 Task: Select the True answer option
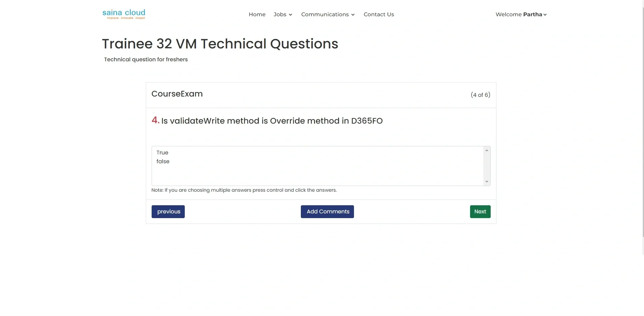pos(162,153)
